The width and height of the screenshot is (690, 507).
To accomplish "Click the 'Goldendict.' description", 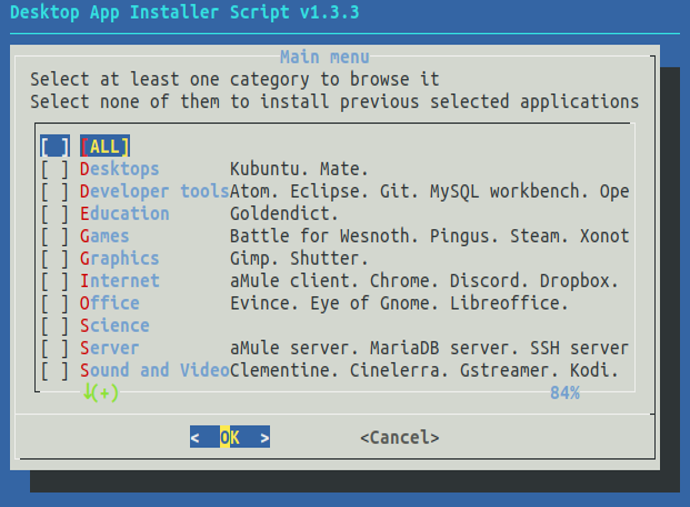I will click(284, 214).
